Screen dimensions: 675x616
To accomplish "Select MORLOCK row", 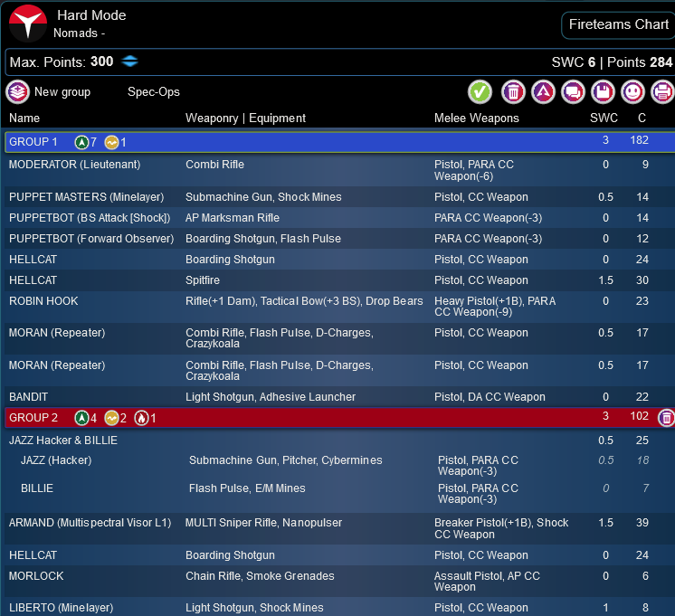I will click(339, 581).
